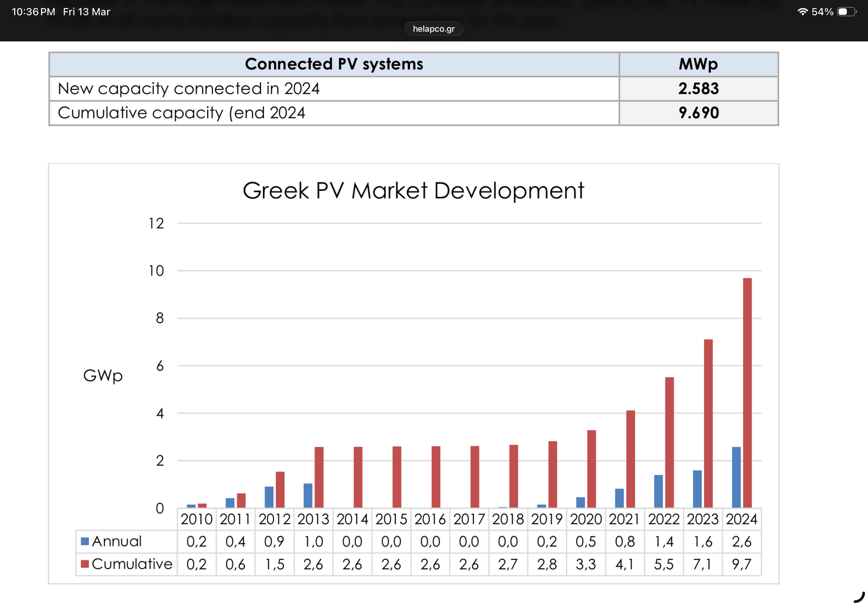Tap the battery icon in status bar
The height and width of the screenshot is (606, 868).
(846, 12)
